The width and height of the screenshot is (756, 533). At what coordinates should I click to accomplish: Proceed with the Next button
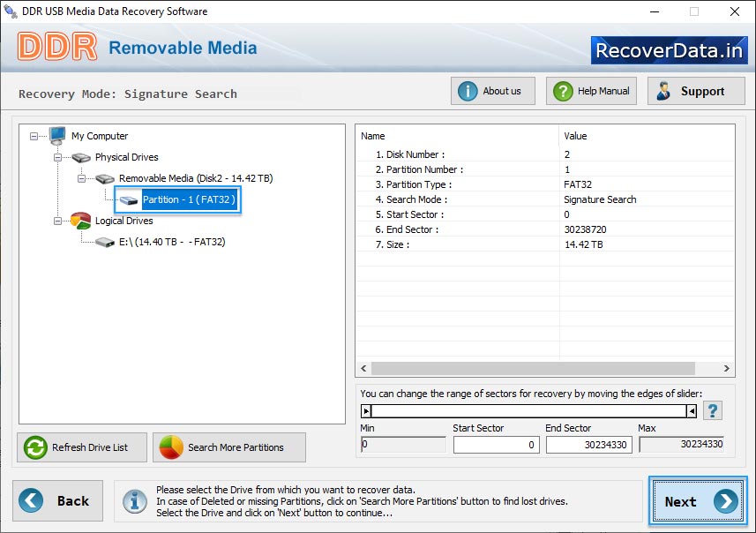coord(698,501)
